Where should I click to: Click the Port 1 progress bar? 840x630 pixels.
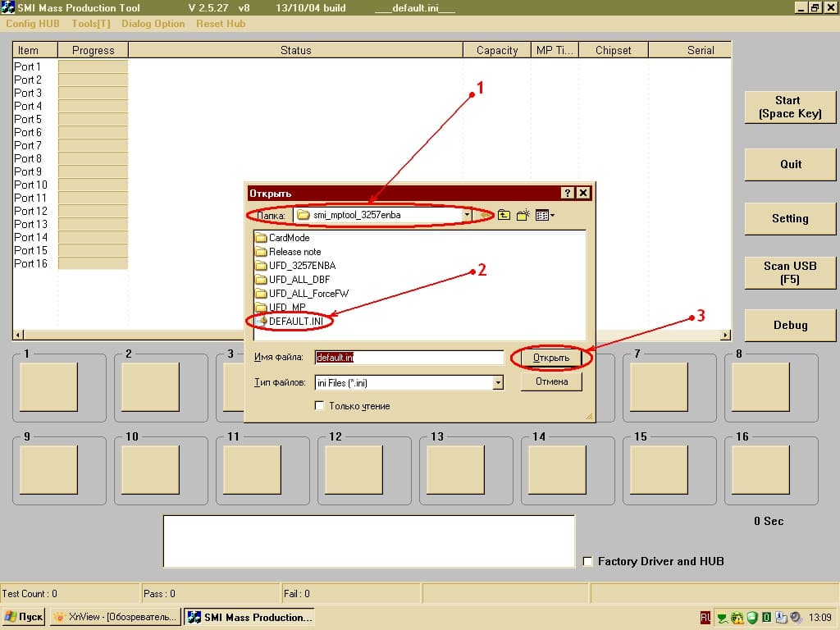pos(94,66)
